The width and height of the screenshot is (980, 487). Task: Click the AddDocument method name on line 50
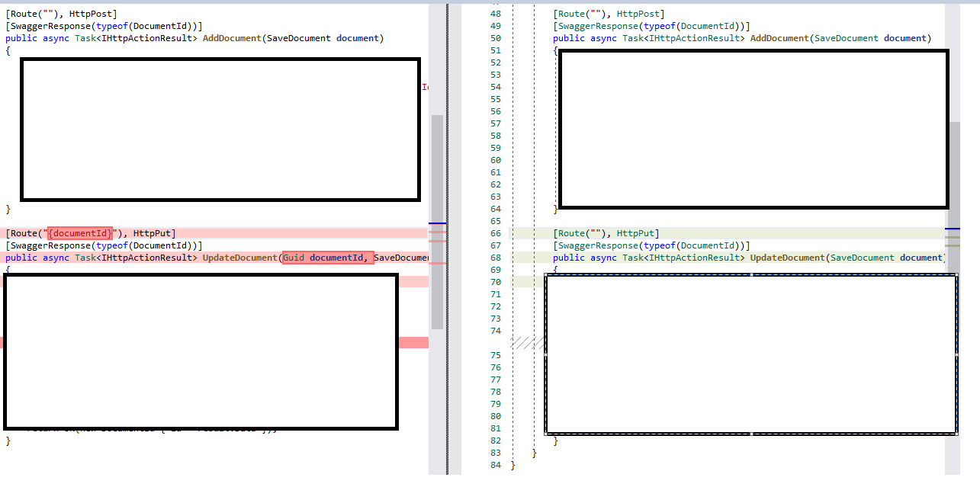point(779,37)
